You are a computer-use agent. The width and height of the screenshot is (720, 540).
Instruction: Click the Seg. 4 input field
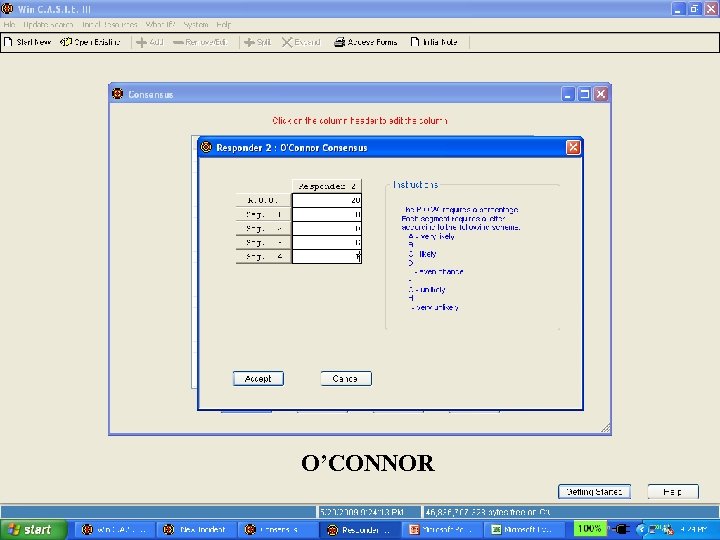pyautogui.click(x=327, y=256)
